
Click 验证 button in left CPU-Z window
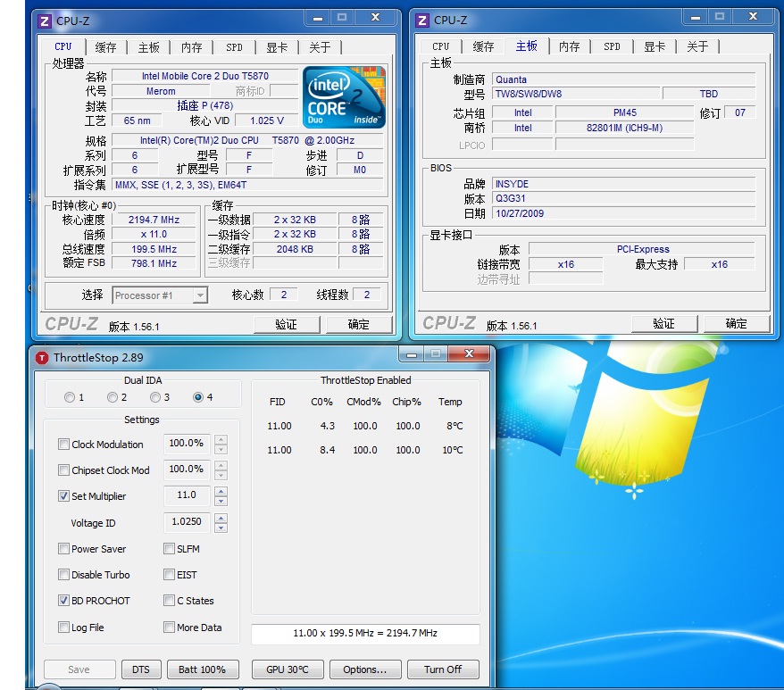(287, 325)
